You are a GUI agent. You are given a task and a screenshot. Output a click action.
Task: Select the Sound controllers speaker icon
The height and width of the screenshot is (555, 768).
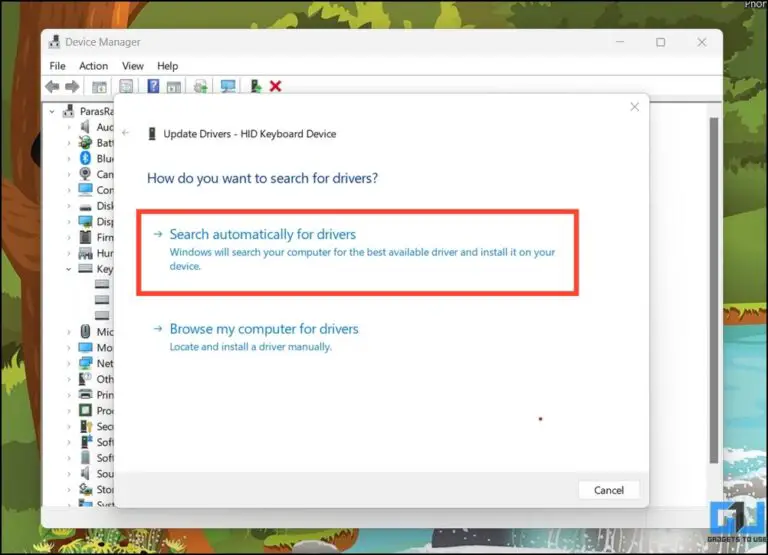(85, 473)
